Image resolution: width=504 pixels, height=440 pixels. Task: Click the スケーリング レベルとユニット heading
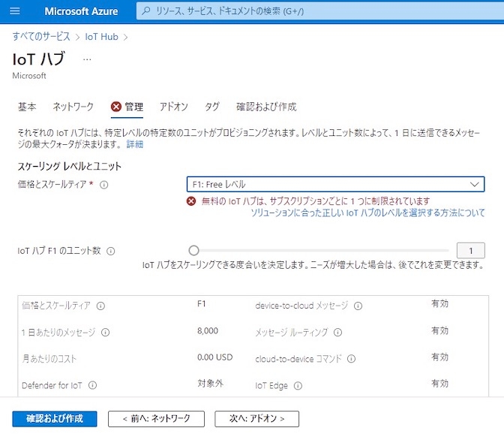click(x=70, y=167)
